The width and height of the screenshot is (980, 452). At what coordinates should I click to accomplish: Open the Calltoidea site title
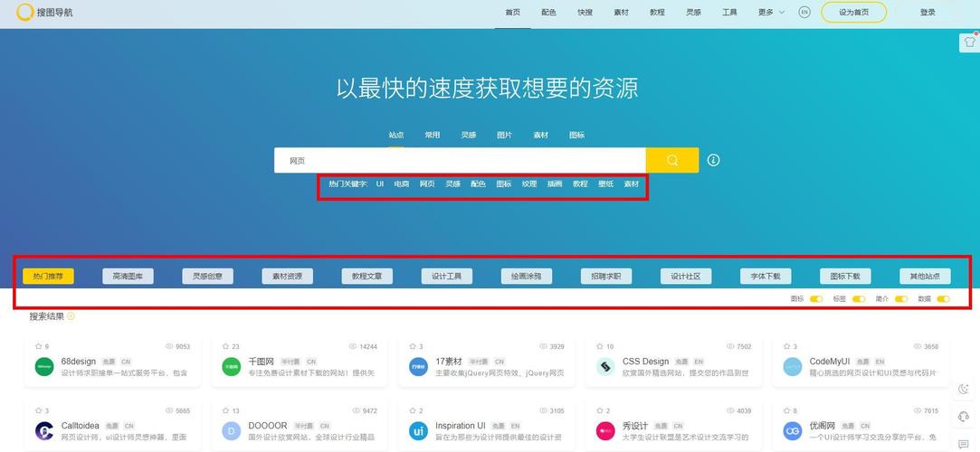point(80,426)
